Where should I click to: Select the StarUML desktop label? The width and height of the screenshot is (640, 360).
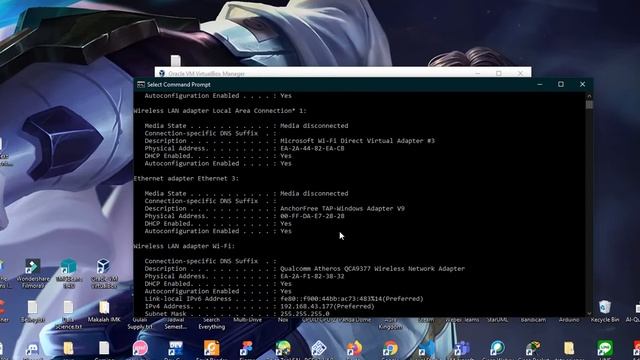coord(497,320)
